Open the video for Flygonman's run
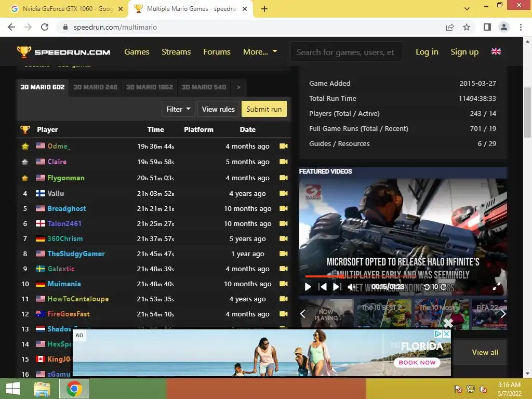The width and height of the screenshot is (532, 399). [x=284, y=178]
